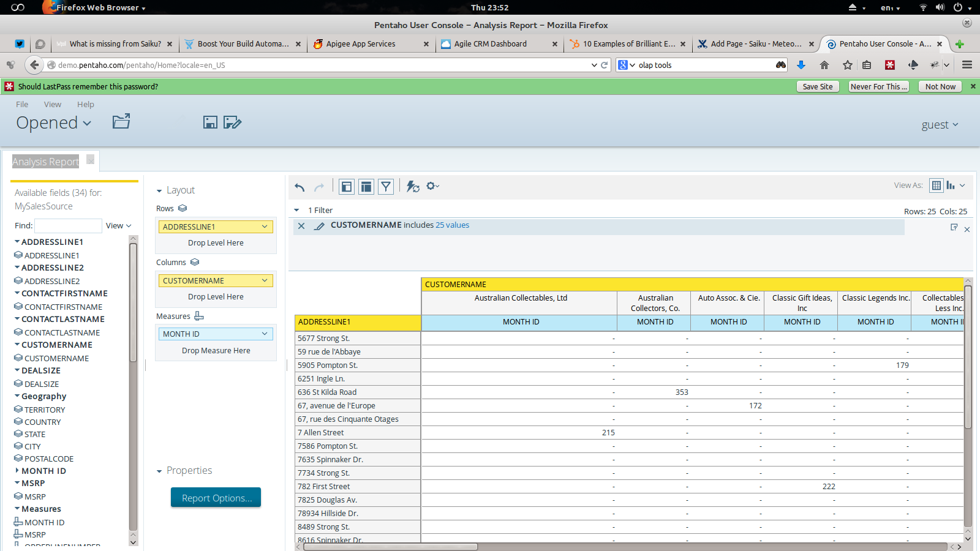This screenshot has width=980, height=551.
Task: Edit the CUSTOMERNAME filter pencil icon
Action: [x=319, y=226]
